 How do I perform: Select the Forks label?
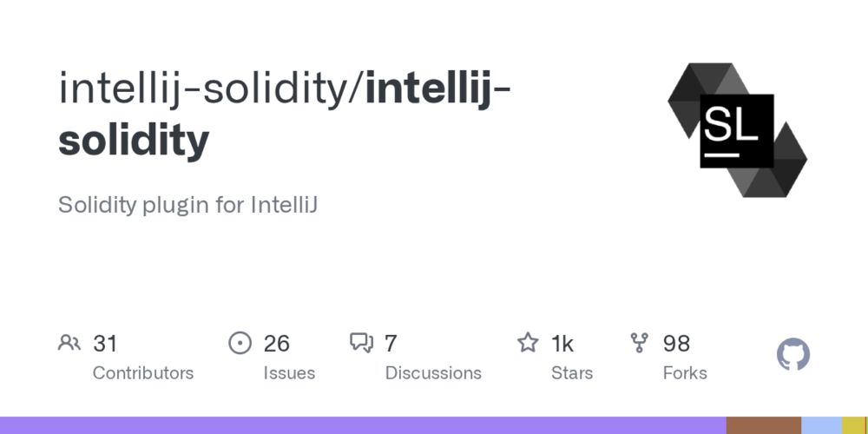685,373
